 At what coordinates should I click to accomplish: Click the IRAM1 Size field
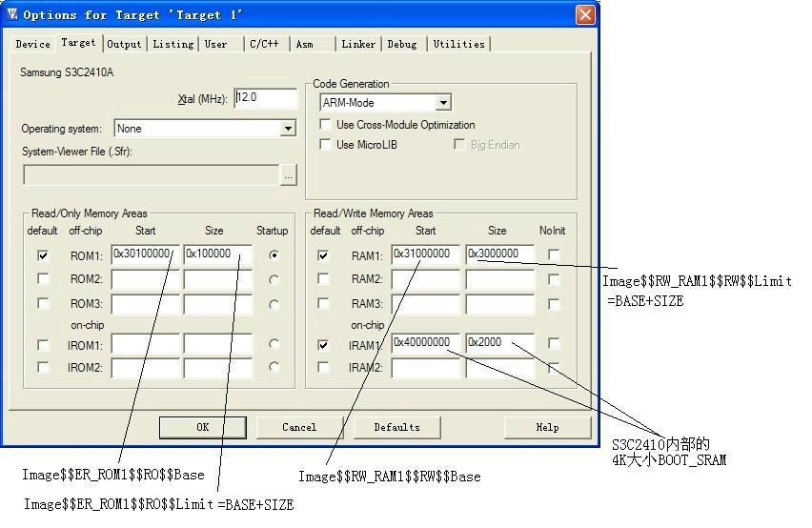pos(499,343)
